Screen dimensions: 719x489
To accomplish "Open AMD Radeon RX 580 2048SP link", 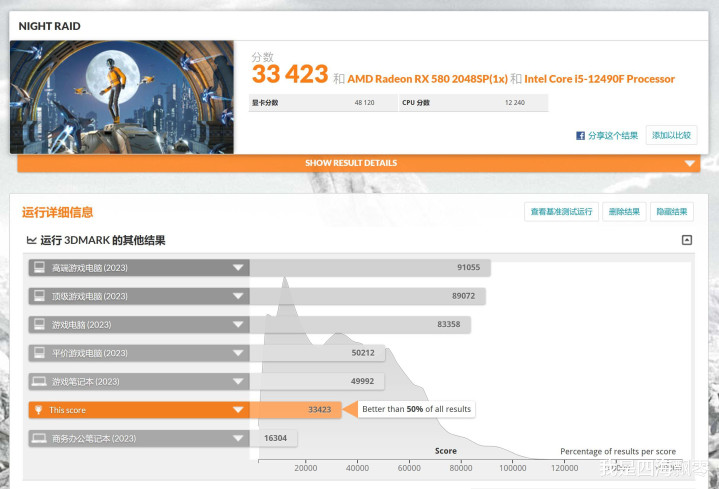I will coord(427,79).
